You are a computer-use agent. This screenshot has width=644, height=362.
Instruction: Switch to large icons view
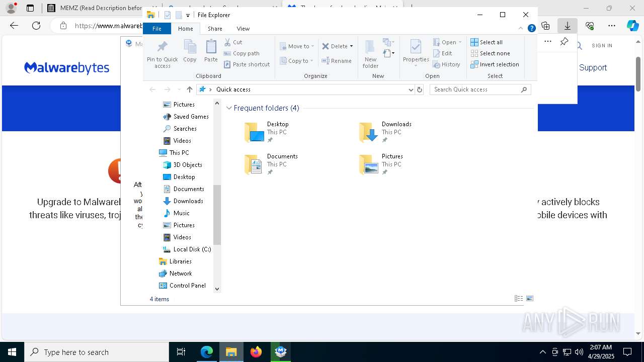(529, 299)
